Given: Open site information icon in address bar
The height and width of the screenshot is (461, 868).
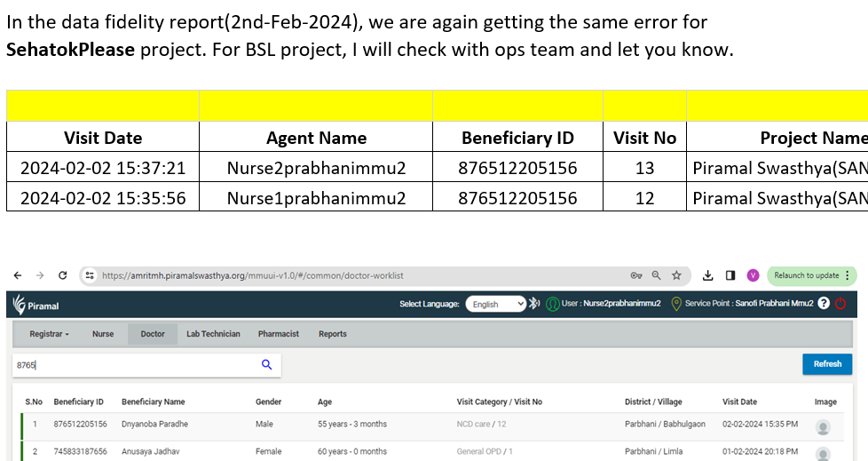Looking at the screenshot, I should click(x=90, y=275).
